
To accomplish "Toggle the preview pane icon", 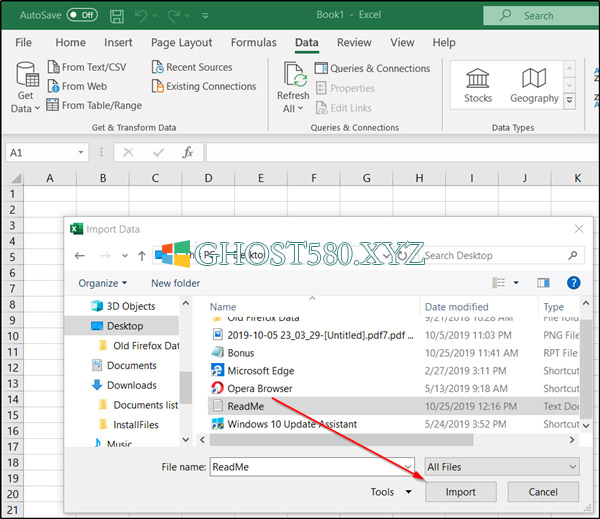I will tap(543, 283).
